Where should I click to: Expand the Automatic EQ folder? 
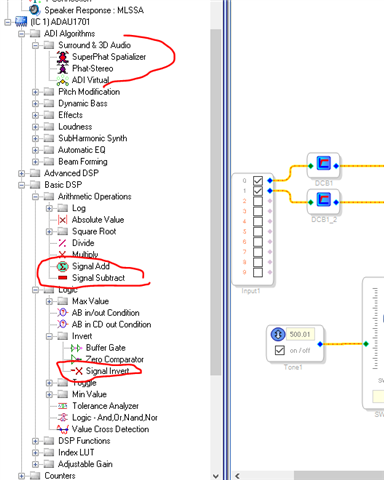pyautogui.click(x=35, y=150)
